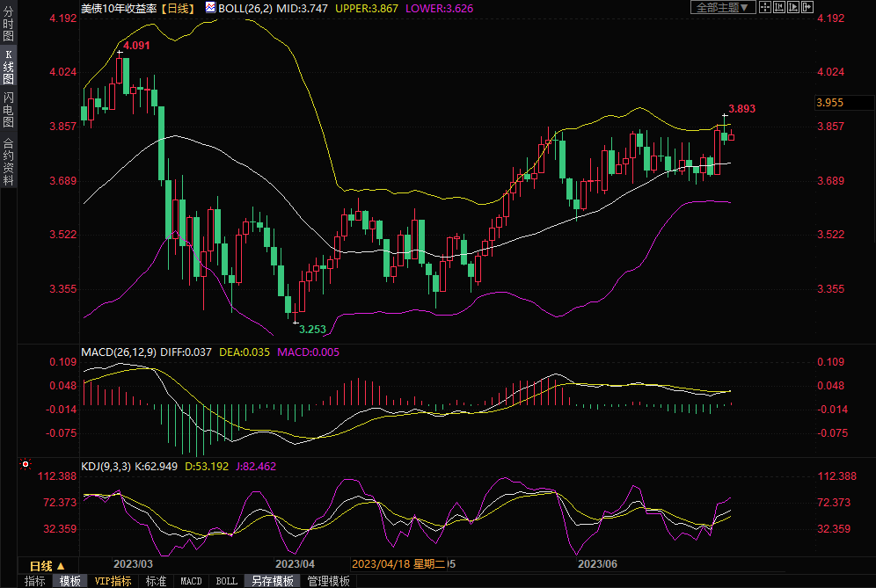Image resolution: width=876 pixels, height=588 pixels.
Task: Open the 闪电图 side tab
Action: [x=8, y=109]
